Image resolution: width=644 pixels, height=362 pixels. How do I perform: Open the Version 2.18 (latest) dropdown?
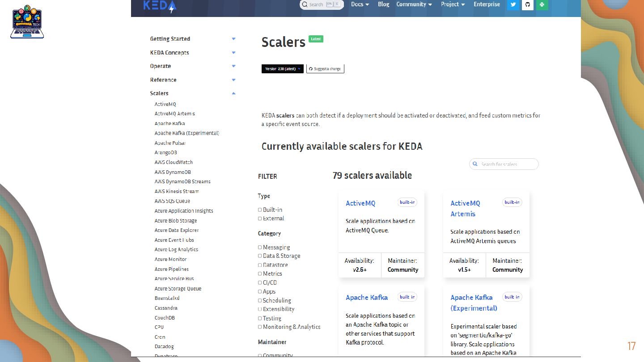click(283, 69)
